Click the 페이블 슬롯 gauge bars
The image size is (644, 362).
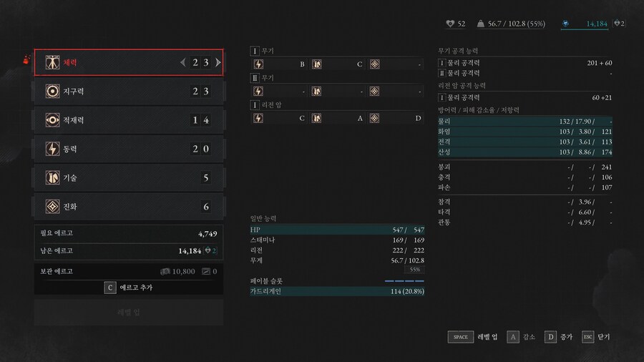pos(404,281)
